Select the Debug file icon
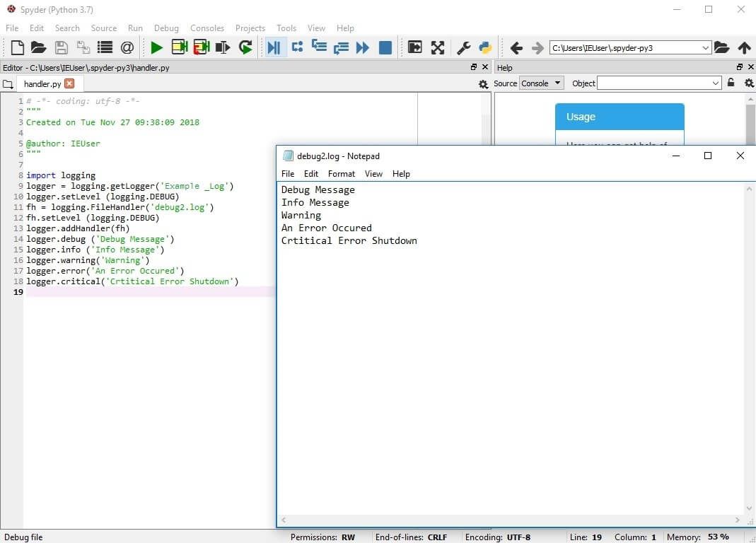Image resolution: width=756 pixels, height=543 pixels. [274, 47]
